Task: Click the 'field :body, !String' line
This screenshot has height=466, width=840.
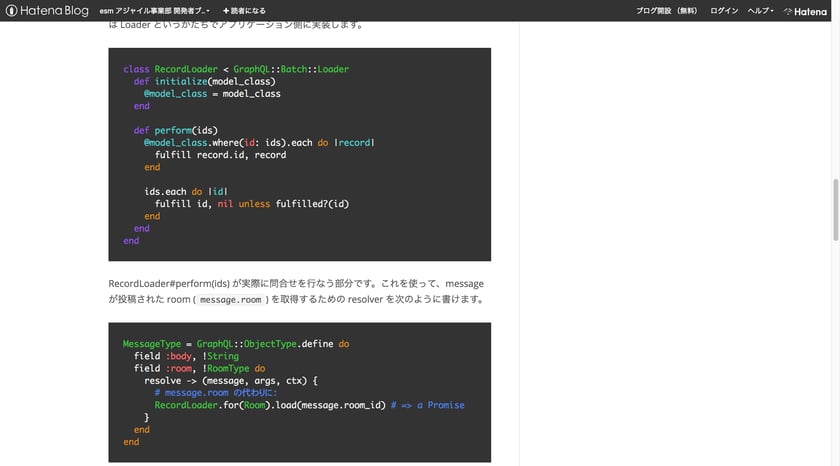Action: 186,356
